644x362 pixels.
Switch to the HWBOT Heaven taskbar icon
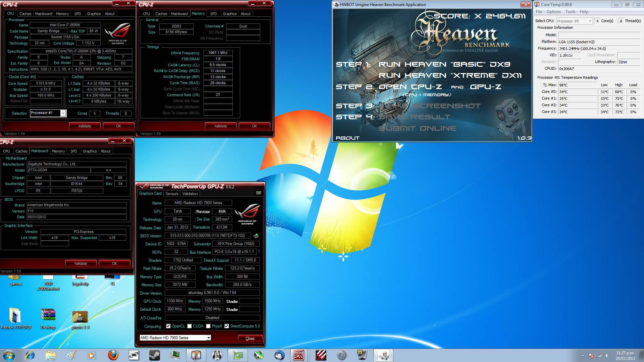[383, 355]
